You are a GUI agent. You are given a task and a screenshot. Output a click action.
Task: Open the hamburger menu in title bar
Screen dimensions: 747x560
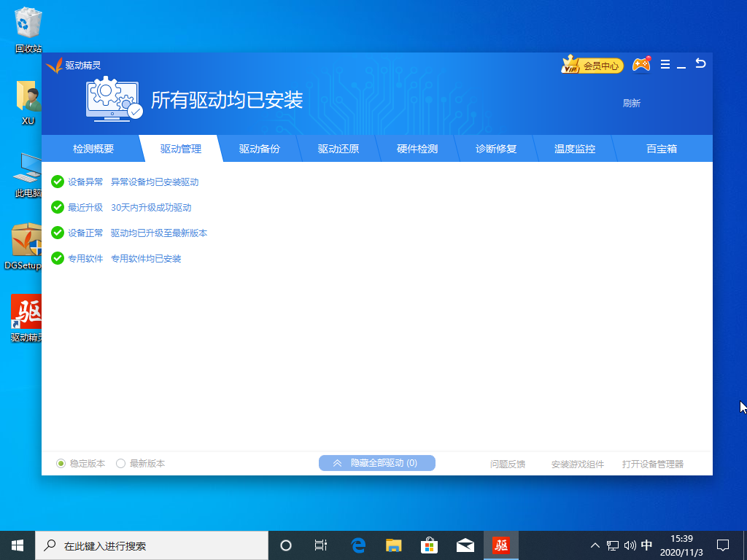click(665, 65)
